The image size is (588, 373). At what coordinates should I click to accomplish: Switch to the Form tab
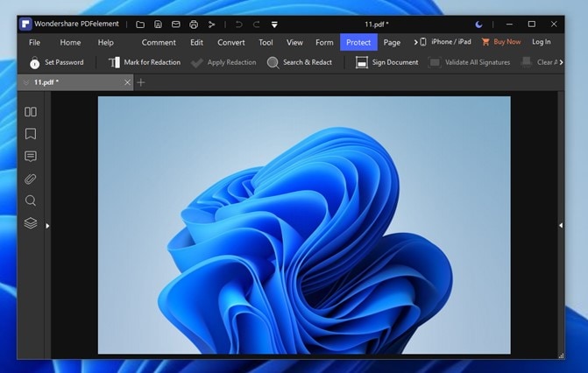point(324,42)
